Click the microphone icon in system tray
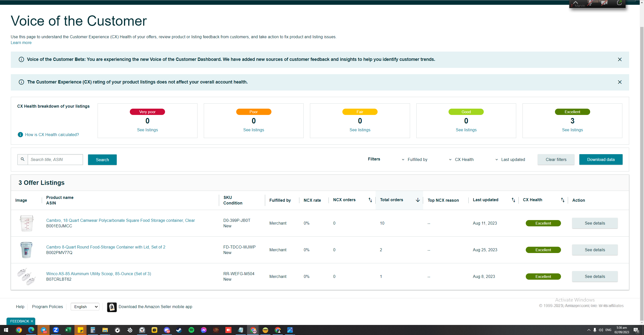This screenshot has width=644, height=335. click(595, 330)
